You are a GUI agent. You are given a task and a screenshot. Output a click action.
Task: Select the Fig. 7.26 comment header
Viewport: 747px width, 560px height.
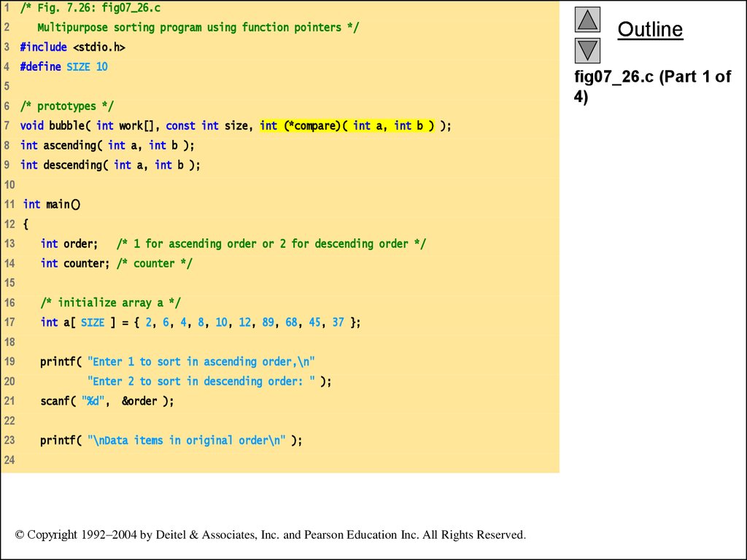pos(95,7)
